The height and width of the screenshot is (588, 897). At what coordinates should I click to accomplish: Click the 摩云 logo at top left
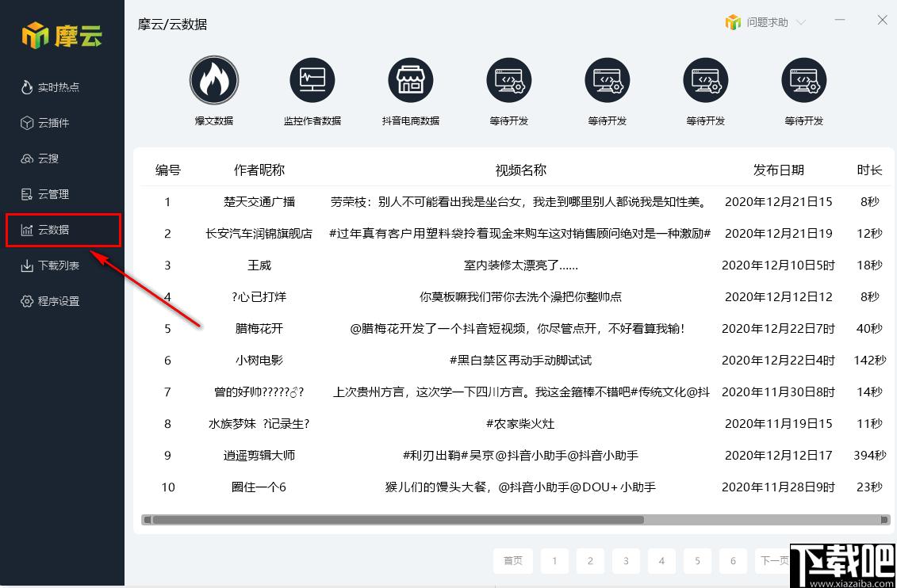(x=62, y=36)
